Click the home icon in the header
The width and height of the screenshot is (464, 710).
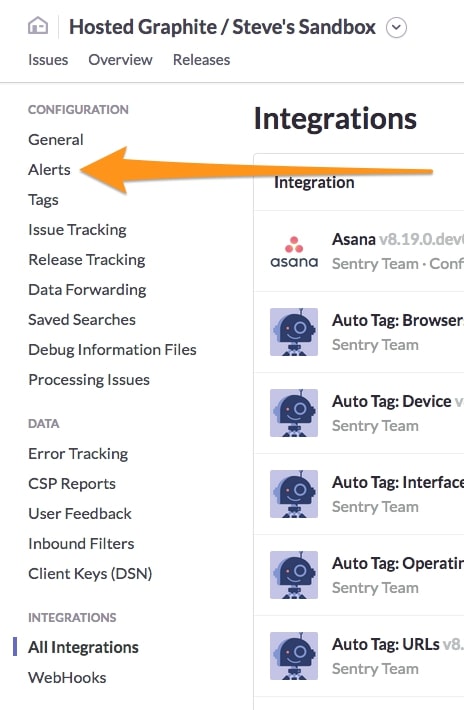click(38, 26)
